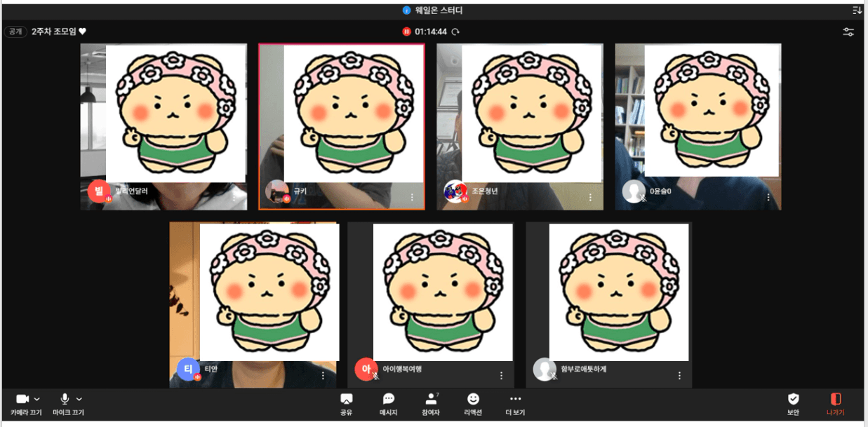This screenshot has width=868, height=427.
Task: Click the sort list icon at top right
Action: (x=857, y=10)
